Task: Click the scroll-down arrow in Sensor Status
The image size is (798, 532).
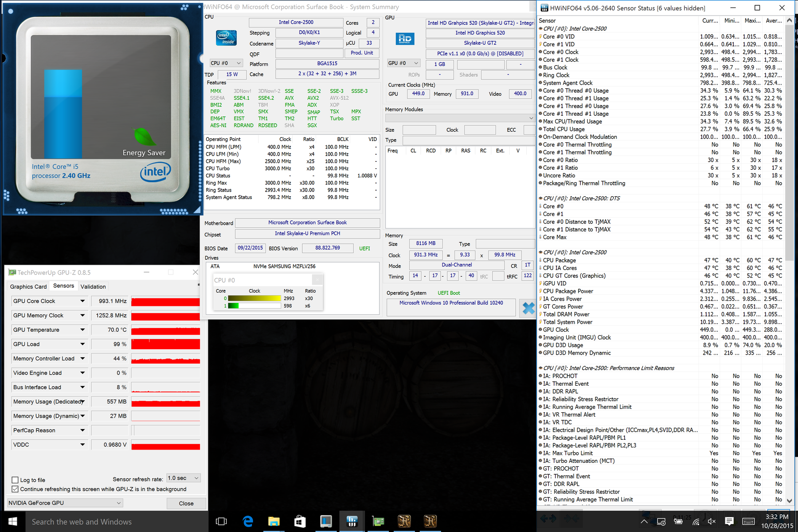Action: (x=789, y=500)
